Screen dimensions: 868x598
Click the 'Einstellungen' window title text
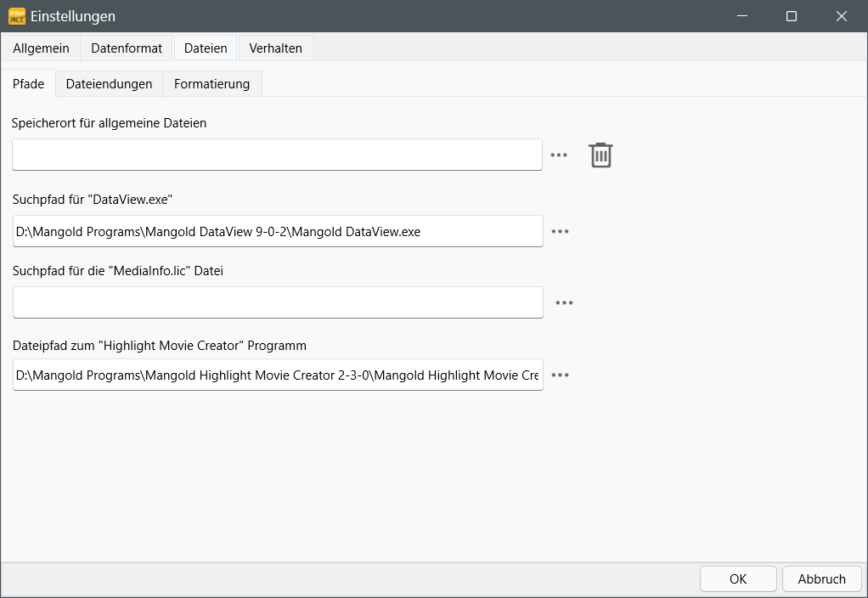click(73, 17)
